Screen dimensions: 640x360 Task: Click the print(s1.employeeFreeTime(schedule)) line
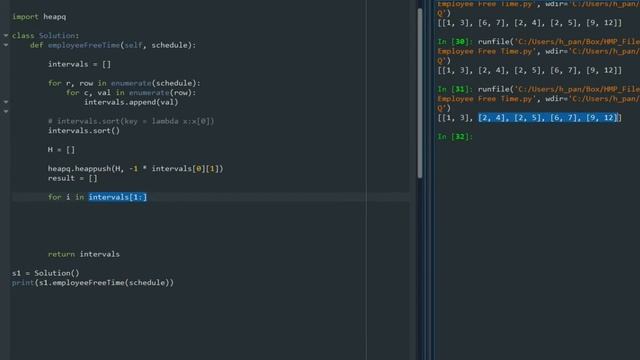pos(93,282)
